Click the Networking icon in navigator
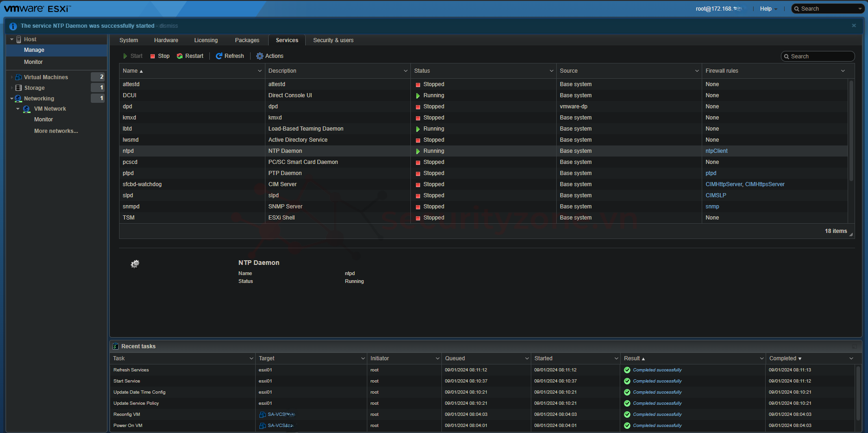This screenshot has width=868, height=433. [19, 99]
